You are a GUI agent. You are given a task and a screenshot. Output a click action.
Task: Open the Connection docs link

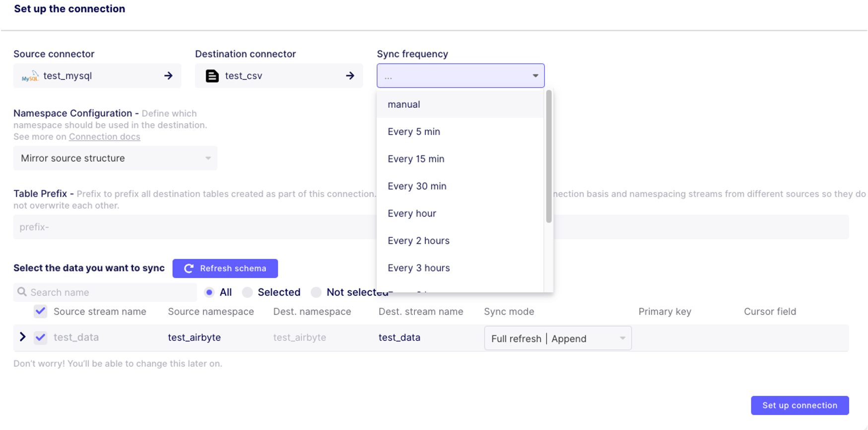104,137
